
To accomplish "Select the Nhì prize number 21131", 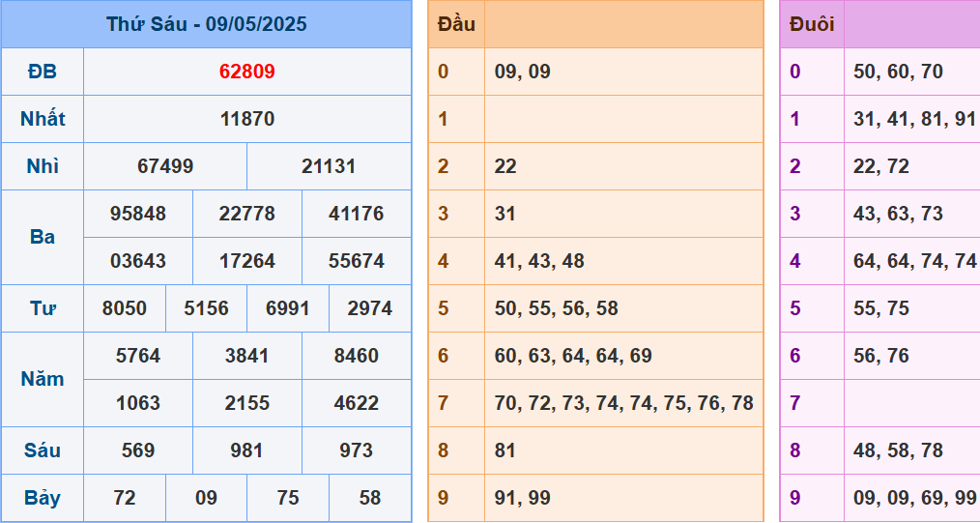I will point(329,167).
